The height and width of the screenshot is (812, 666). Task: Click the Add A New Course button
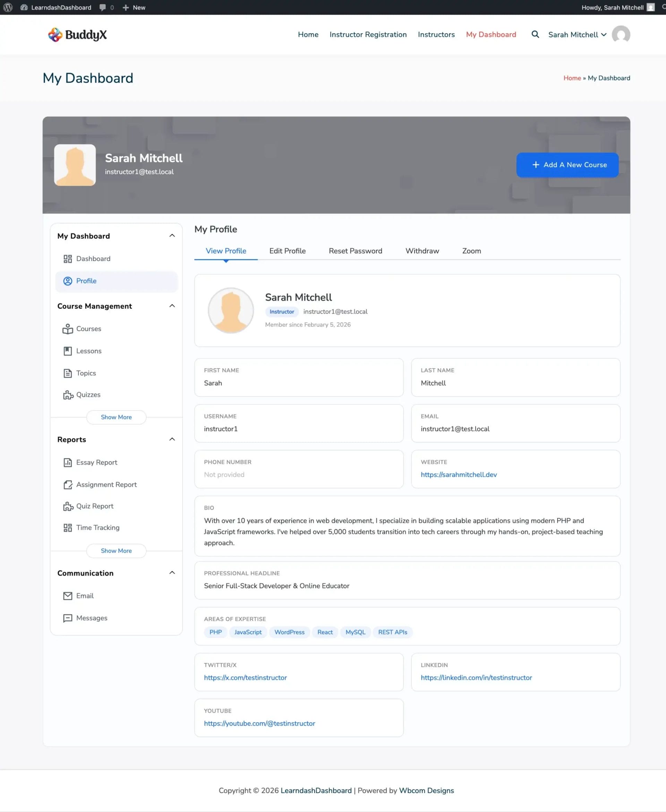[x=567, y=165]
